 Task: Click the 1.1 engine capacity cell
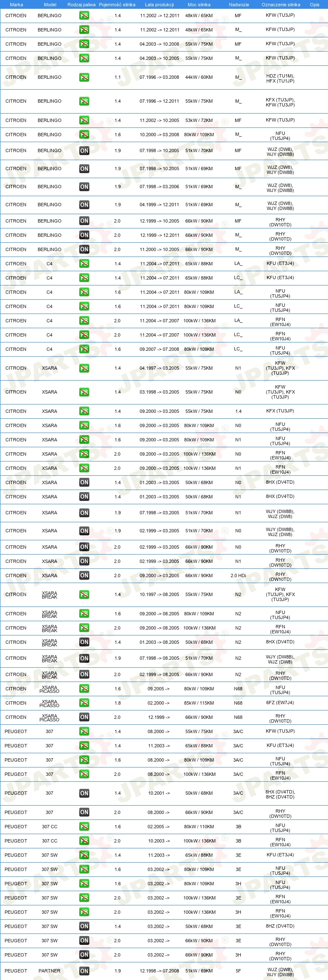(x=117, y=78)
